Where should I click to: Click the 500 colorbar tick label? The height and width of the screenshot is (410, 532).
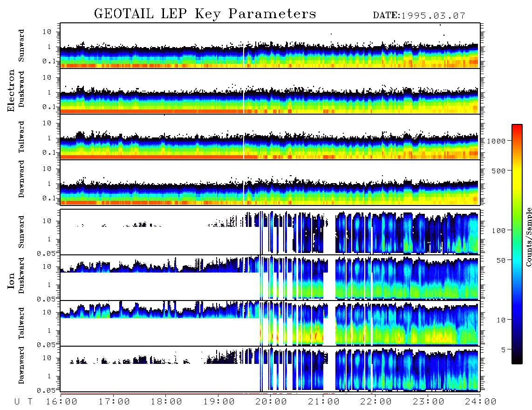pyautogui.click(x=498, y=171)
